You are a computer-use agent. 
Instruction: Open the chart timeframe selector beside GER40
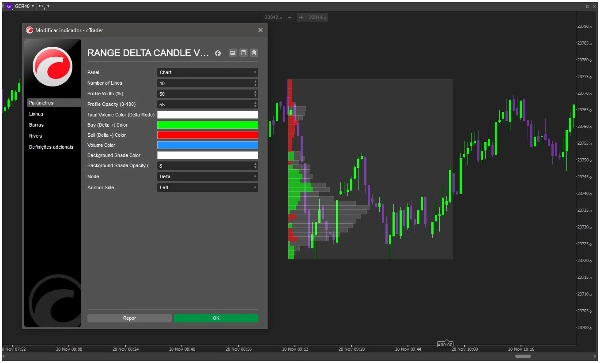point(44,6)
